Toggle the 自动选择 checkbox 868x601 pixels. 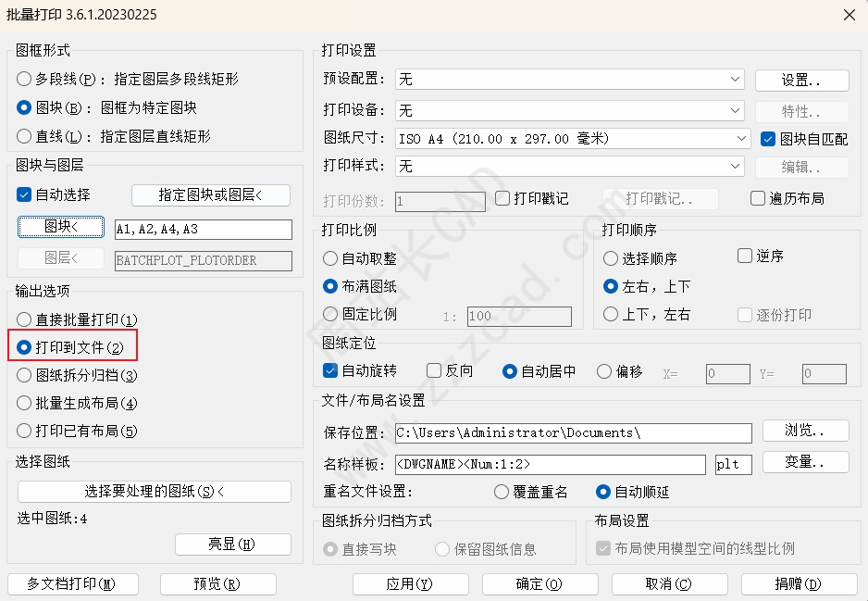click(25, 194)
